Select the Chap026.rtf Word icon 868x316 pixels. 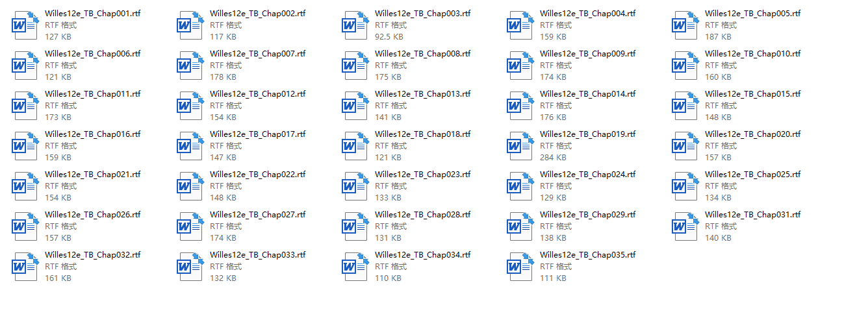25,226
